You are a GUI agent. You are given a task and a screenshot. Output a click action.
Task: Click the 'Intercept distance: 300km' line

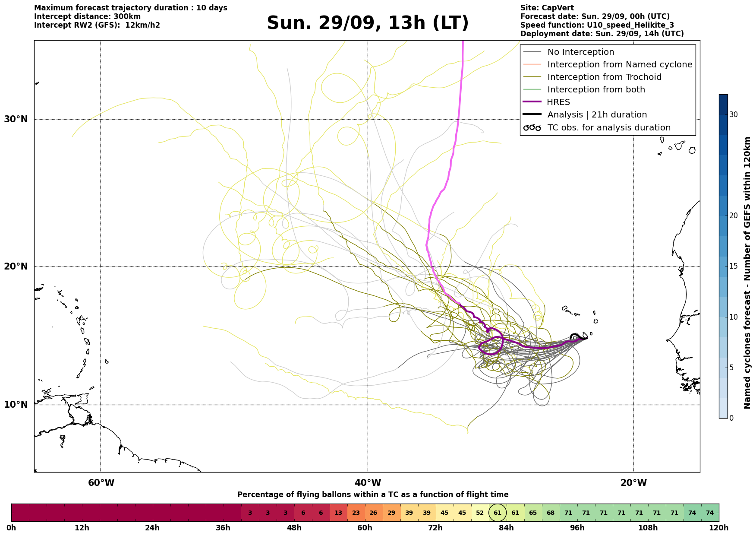coord(88,16)
